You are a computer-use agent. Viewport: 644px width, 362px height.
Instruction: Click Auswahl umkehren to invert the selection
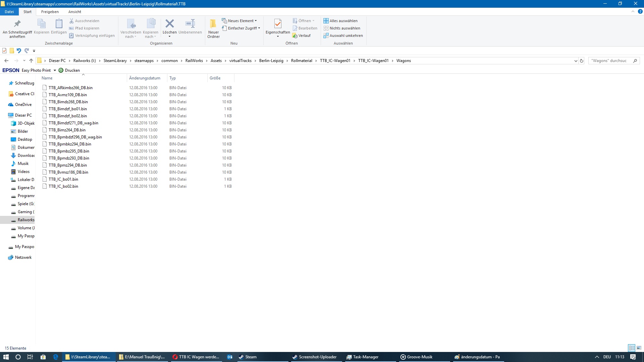coord(346,36)
